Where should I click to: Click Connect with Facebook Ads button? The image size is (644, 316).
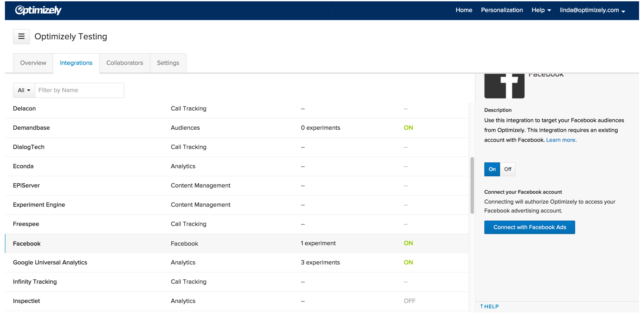[529, 227]
